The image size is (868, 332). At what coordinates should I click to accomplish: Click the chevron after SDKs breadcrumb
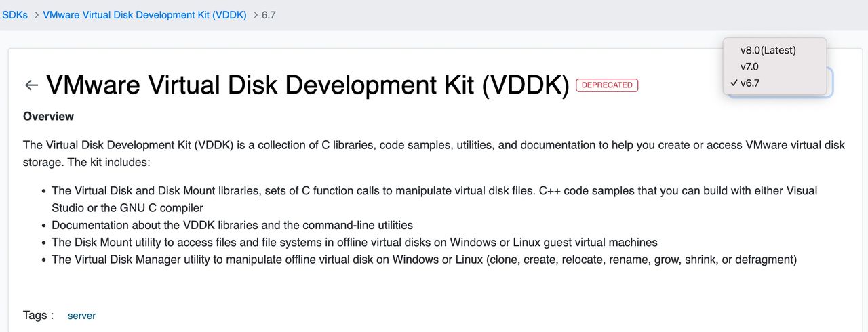35,14
